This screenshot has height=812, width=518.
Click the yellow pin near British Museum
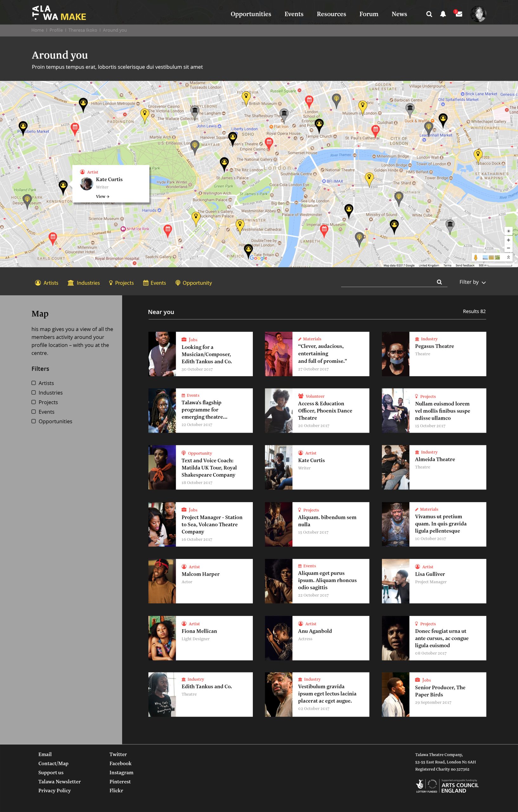(x=246, y=98)
